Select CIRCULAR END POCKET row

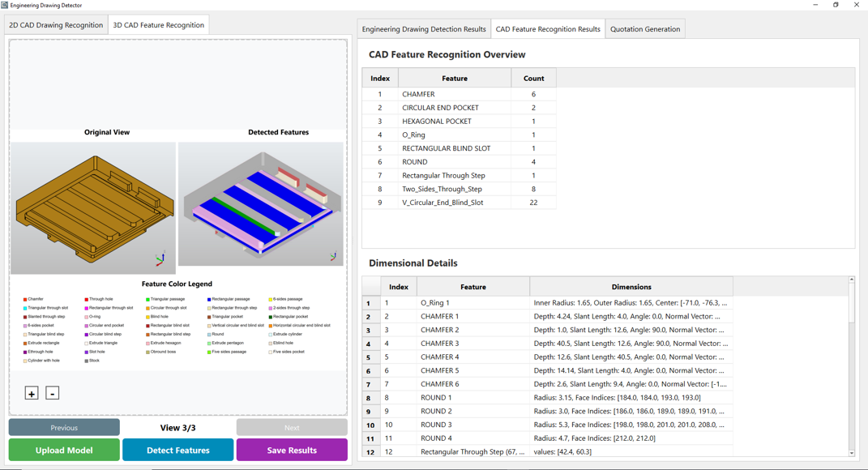[x=460, y=108]
